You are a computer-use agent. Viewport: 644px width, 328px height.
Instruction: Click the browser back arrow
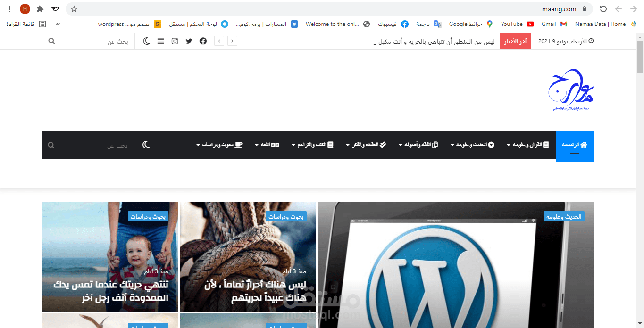[x=633, y=9]
